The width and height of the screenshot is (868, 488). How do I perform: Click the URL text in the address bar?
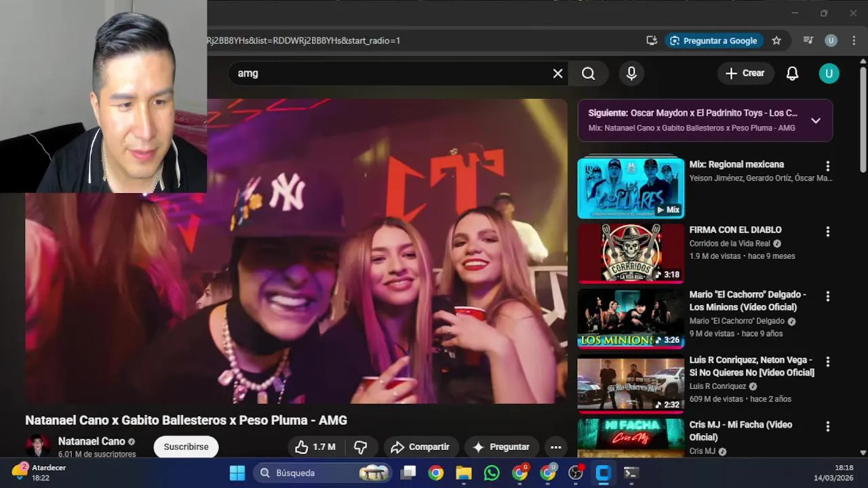[304, 41]
